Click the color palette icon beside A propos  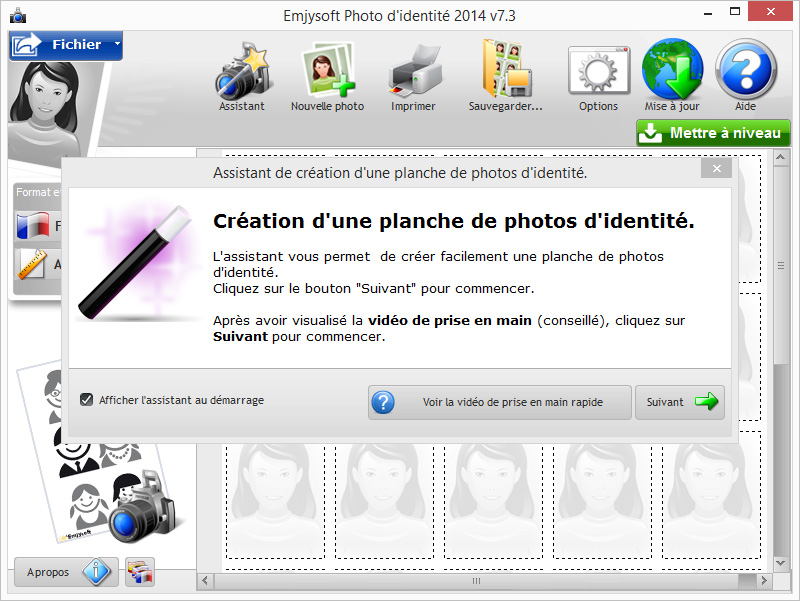pyautogui.click(x=140, y=572)
